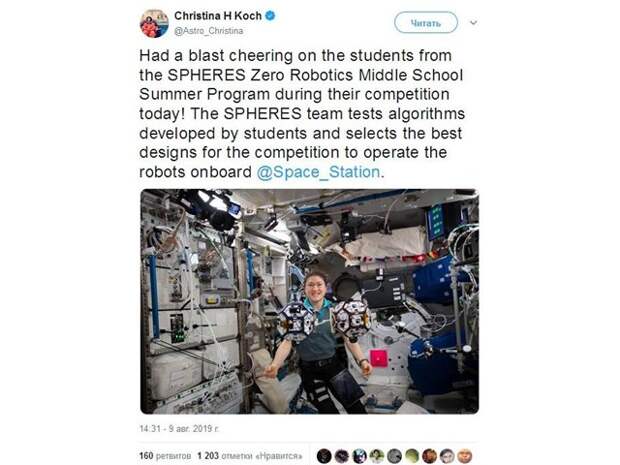Screen dimensions: 620x465
Task: Open the first black liker avatar
Action: pos(324,456)
